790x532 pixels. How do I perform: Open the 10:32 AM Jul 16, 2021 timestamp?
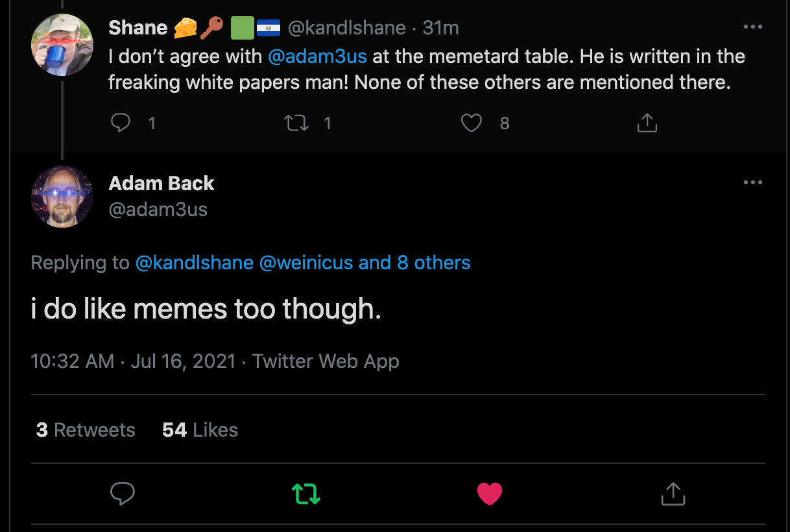click(x=133, y=361)
